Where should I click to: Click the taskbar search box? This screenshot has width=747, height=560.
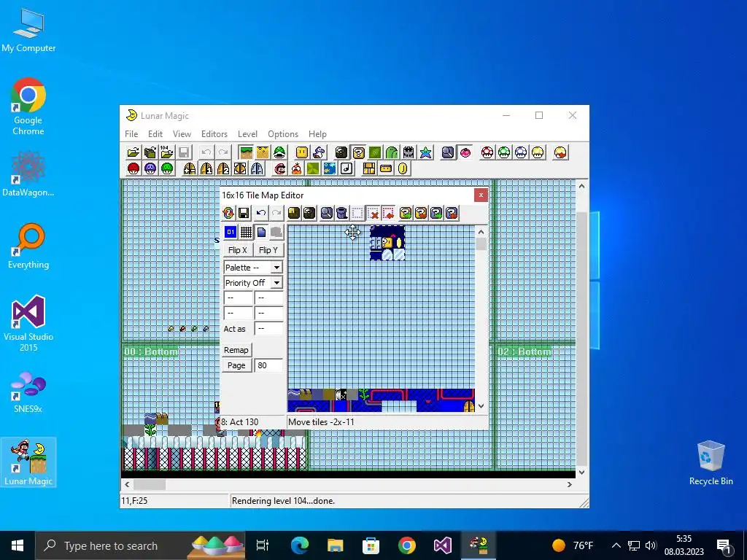[141, 545]
